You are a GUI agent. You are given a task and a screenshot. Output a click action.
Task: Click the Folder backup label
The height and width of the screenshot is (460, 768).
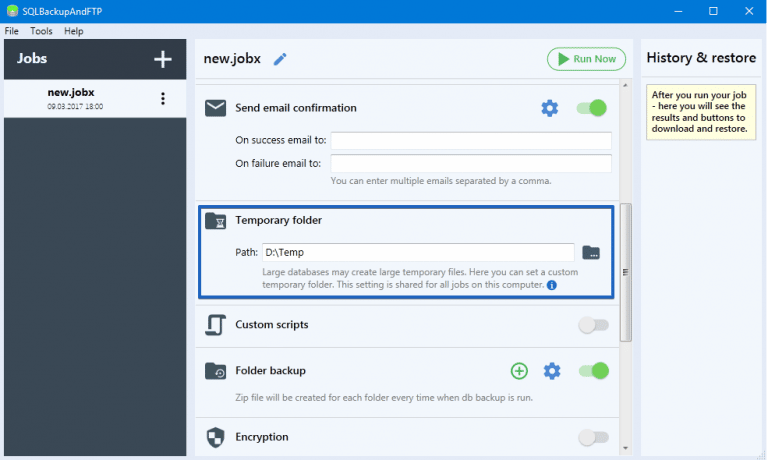[x=270, y=371]
